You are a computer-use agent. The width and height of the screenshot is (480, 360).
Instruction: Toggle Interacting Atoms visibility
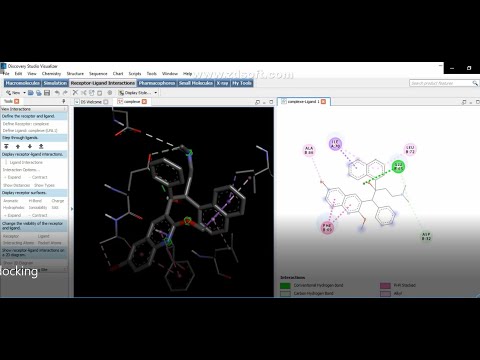point(18,243)
